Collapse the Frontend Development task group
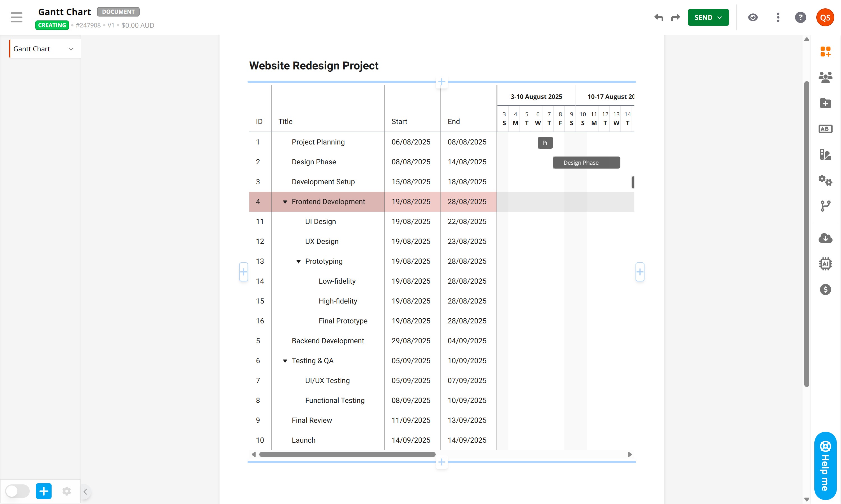The width and height of the screenshot is (841, 504). [x=285, y=202]
